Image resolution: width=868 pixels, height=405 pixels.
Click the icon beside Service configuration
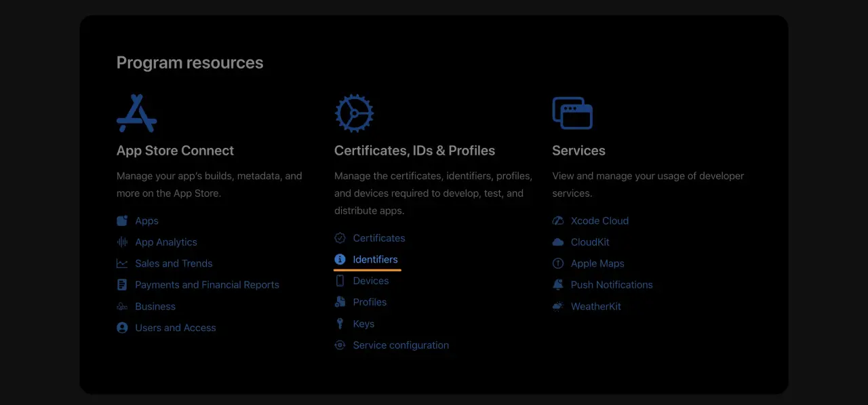tap(340, 345)
